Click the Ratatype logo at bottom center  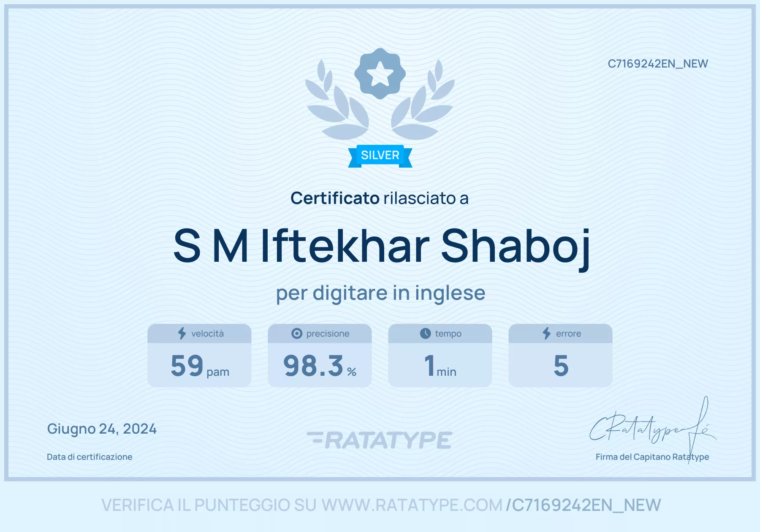pos(380,440)
